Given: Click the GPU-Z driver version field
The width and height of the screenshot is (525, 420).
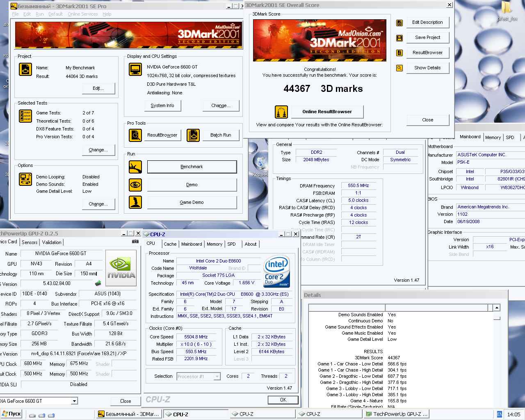Looking at the screenshot, I should (x=79, y=354).
